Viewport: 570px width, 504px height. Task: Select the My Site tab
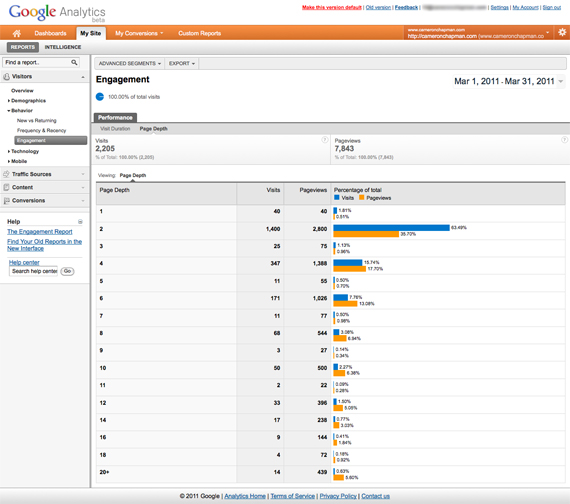pos(91,33)
